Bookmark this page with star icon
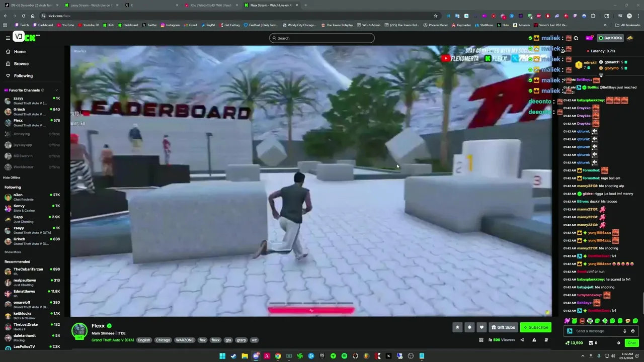Viewport: 644px width, 362px height. coord(436,16)
